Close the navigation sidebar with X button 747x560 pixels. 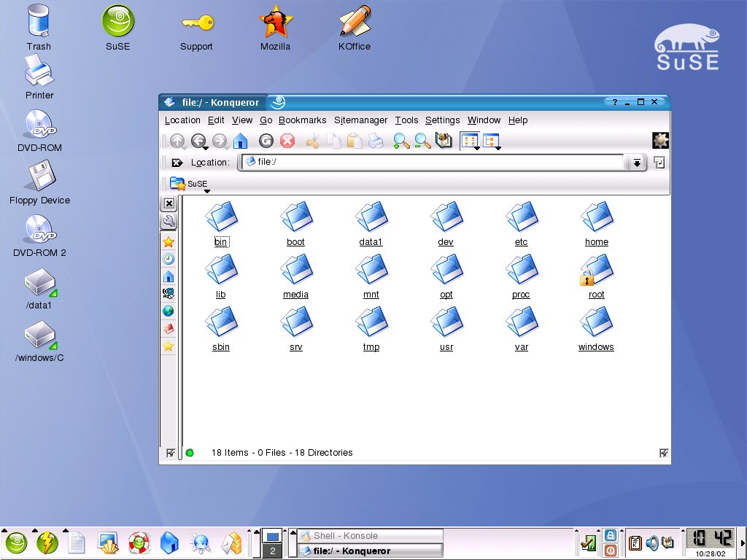[x=169, y=203]
